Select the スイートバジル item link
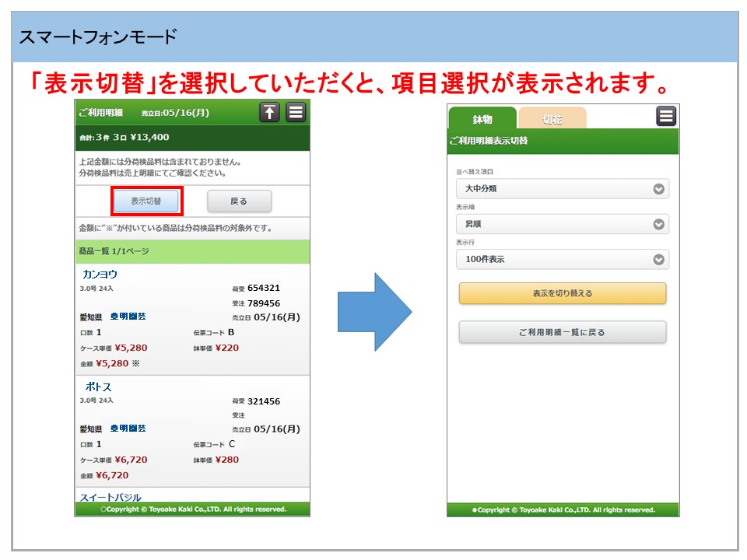Viewport: 747px width, 560px height. pyautogui.click(x=110, y=496)
